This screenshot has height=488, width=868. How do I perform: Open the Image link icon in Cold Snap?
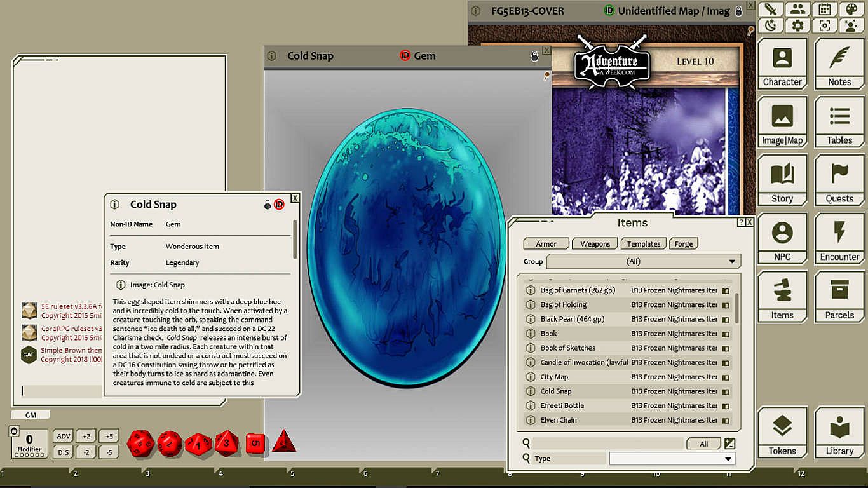pyautogui.click(x=121, y=285)
